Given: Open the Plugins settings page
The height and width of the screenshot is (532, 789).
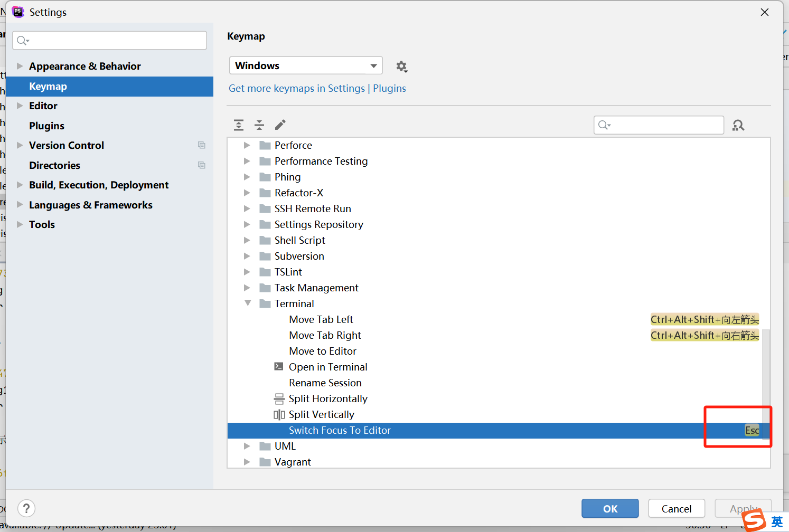Looking at the screenshot, I should [46, 126].
